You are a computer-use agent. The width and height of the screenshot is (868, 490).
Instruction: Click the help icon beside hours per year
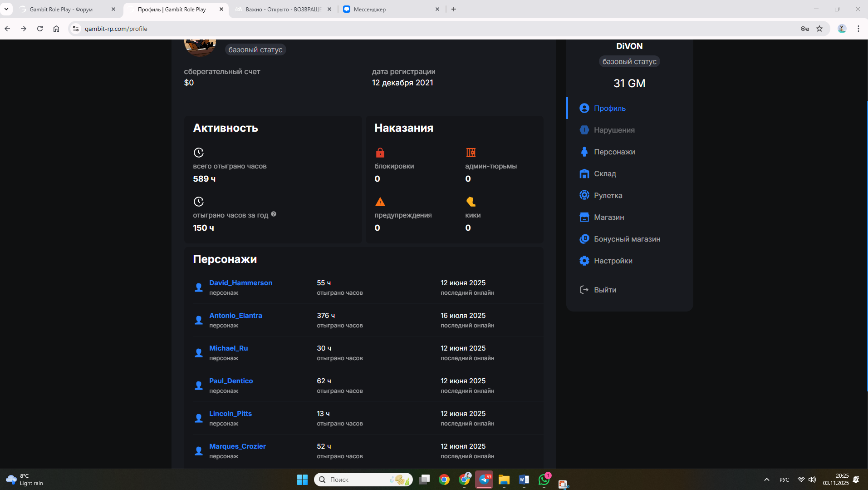[x=274, y=214]
